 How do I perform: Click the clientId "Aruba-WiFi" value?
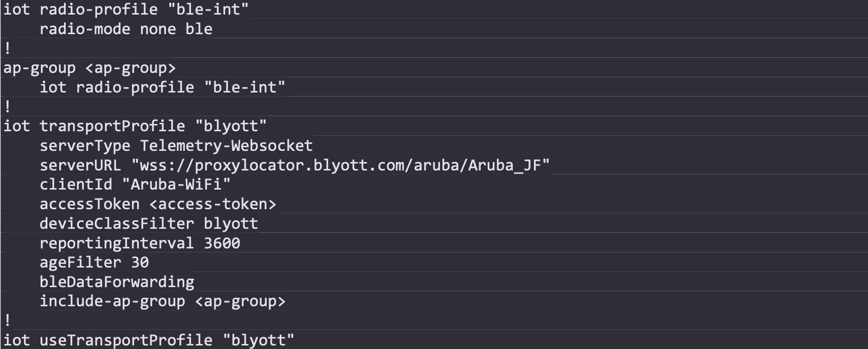tap(176, 185)
